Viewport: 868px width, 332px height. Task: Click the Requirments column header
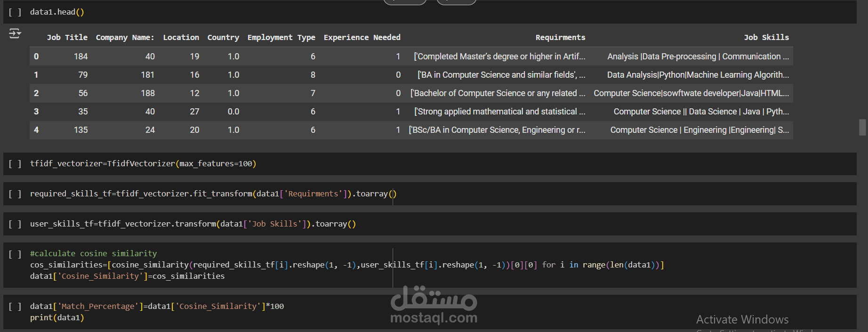[x=560, y=37]
